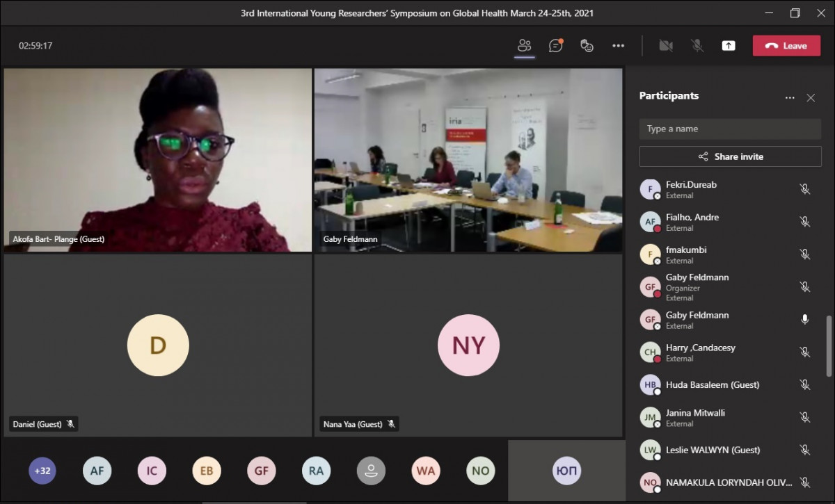Image resolution: width=835 pixels, height=504 pixels.
Task: Click the Share content tray icon
Action: point(728,46)
